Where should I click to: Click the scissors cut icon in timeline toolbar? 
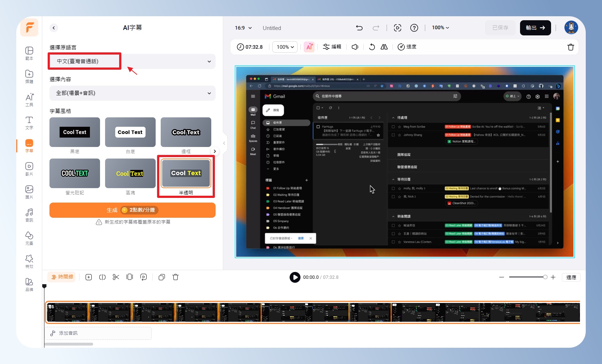[116, 277]
